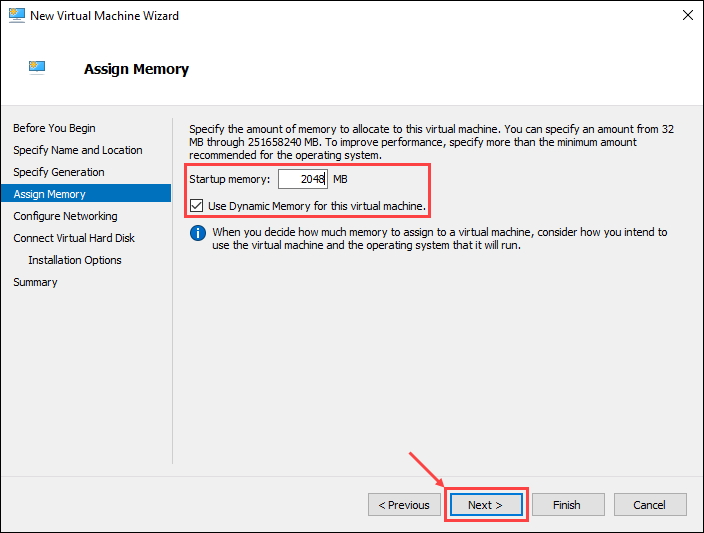Viewport: 704px width, 533px height.
Task: Click the MB unit label
Action: [x=340, y=179]
